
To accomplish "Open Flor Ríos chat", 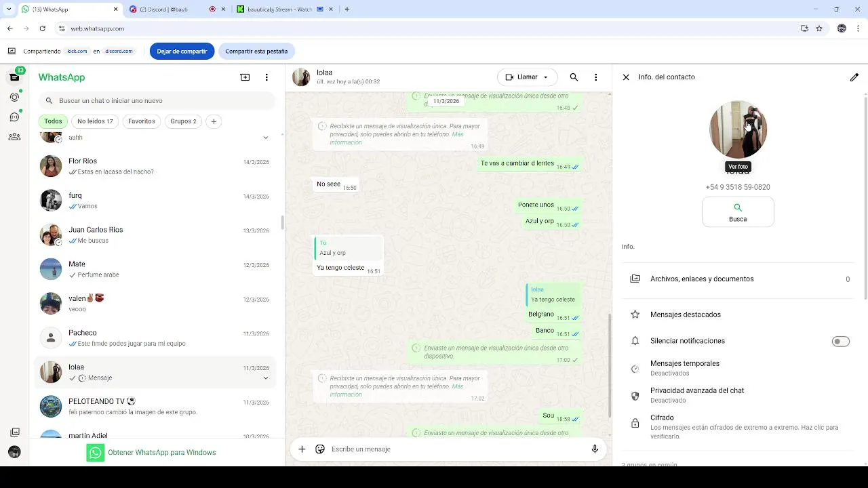I will 155,166.
